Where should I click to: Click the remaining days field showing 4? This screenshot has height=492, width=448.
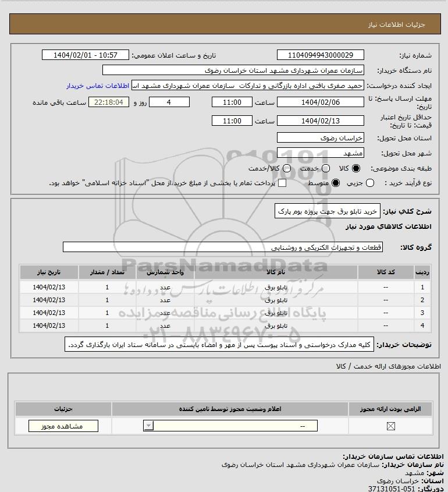click(169, 102)
